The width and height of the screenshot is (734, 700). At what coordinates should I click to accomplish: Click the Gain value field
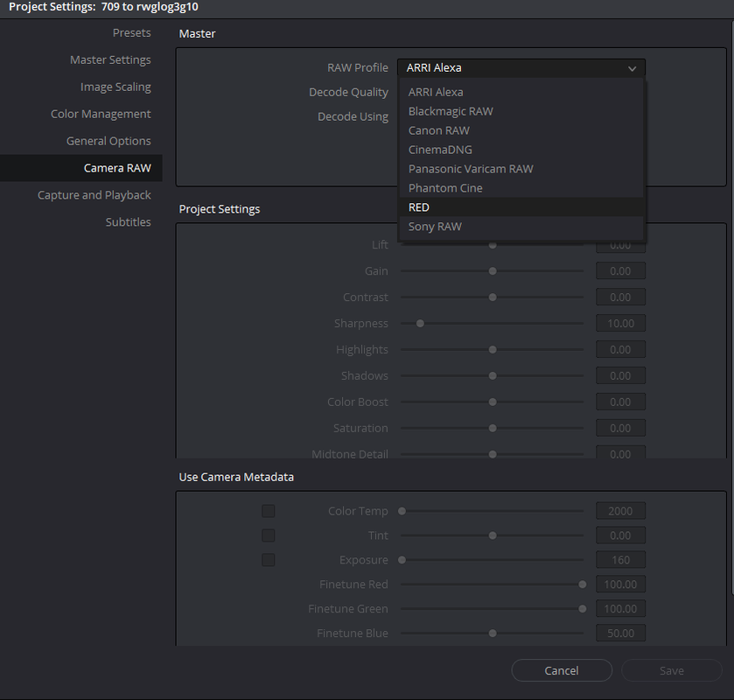pos(621,271)
